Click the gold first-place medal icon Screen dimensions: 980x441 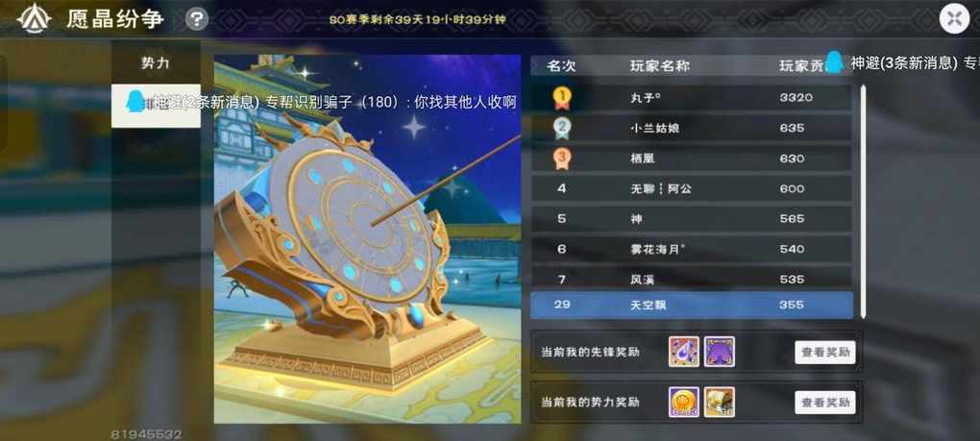tap(561, 97)
